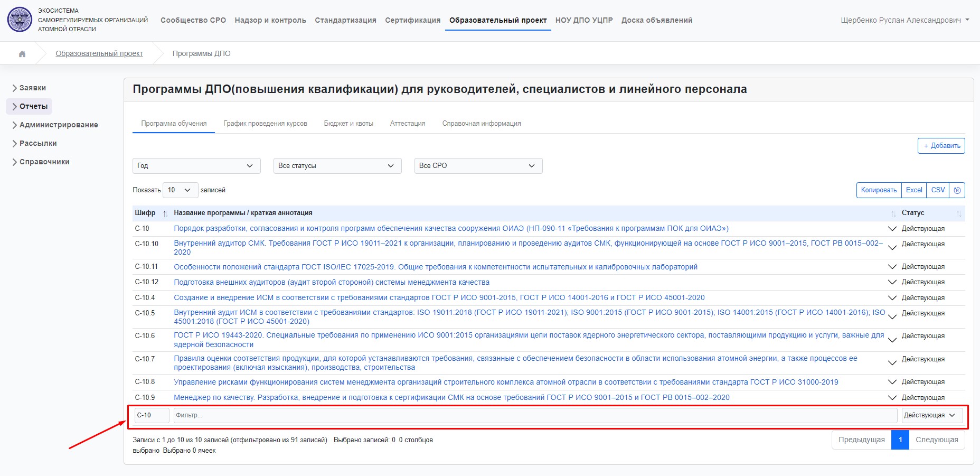Click the Добавить button
The height and width of the screenshot is (476, 980).
click(941, 146)
